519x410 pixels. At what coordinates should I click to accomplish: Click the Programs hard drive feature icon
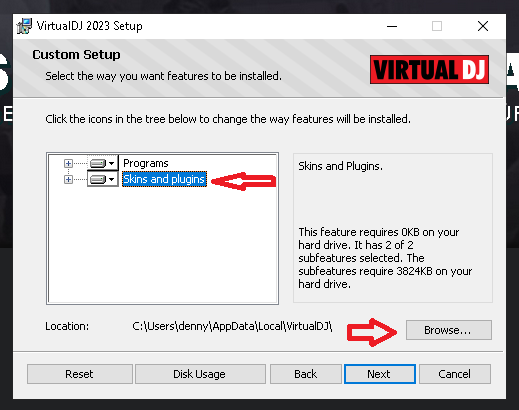98,163
